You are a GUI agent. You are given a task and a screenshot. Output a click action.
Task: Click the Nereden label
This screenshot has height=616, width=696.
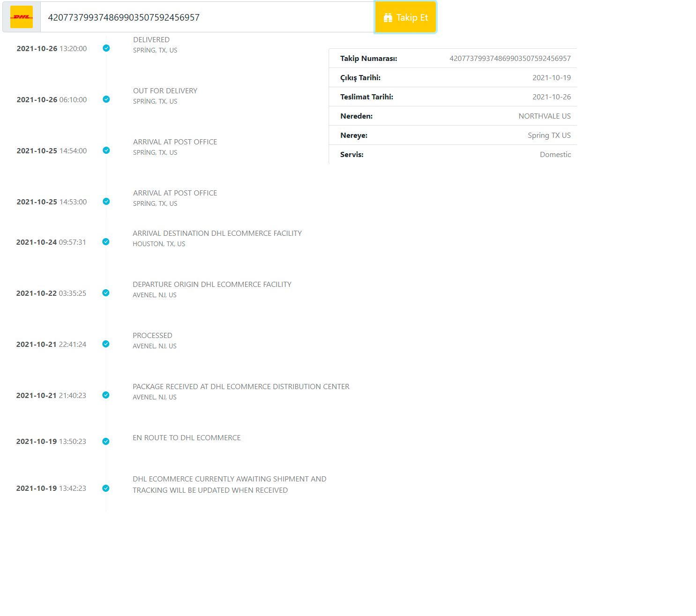point(357,116)
